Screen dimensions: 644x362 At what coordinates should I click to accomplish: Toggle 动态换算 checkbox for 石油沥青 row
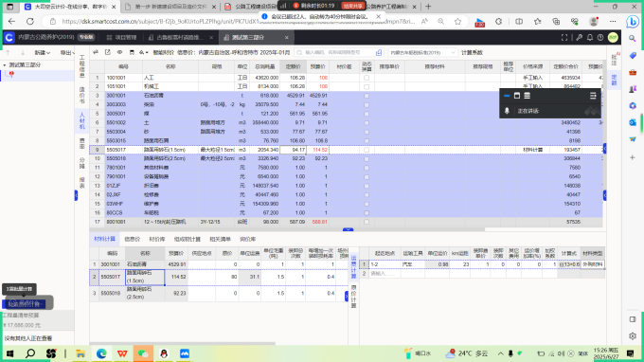[367, 96]
